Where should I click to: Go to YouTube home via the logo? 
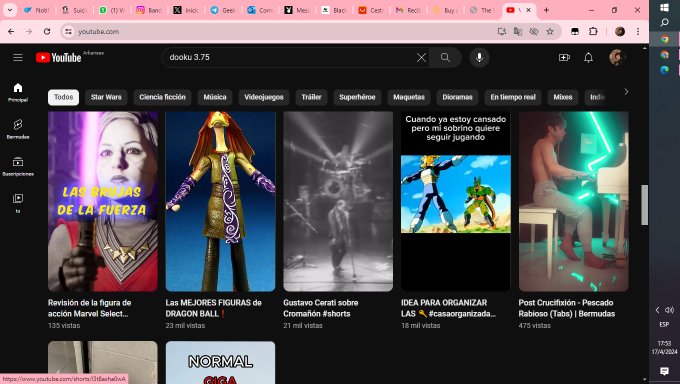[x=59, y=57]
